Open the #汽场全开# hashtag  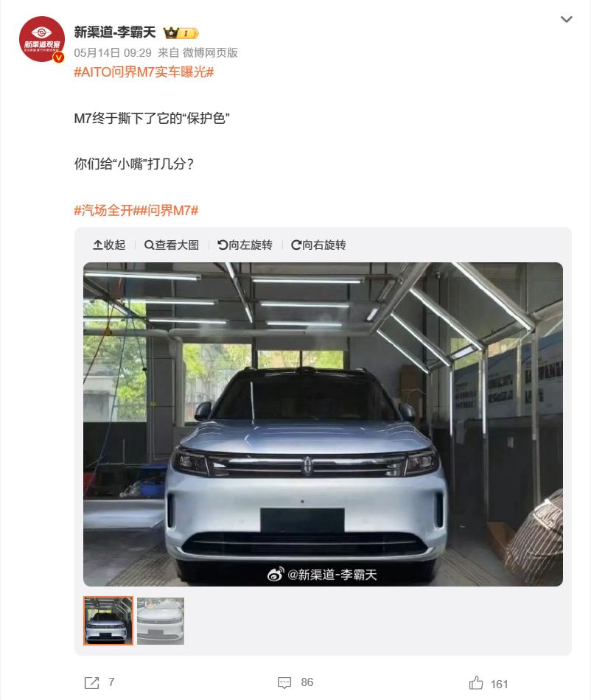point(105,210)
